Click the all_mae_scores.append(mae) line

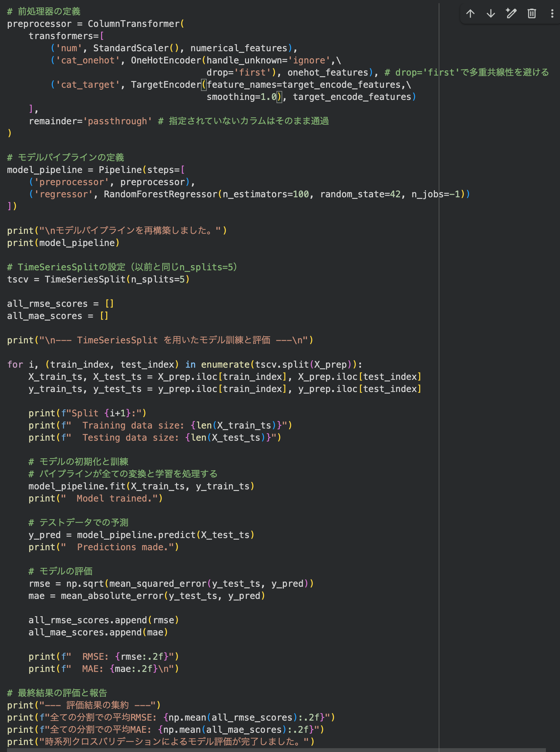(98, 632)
